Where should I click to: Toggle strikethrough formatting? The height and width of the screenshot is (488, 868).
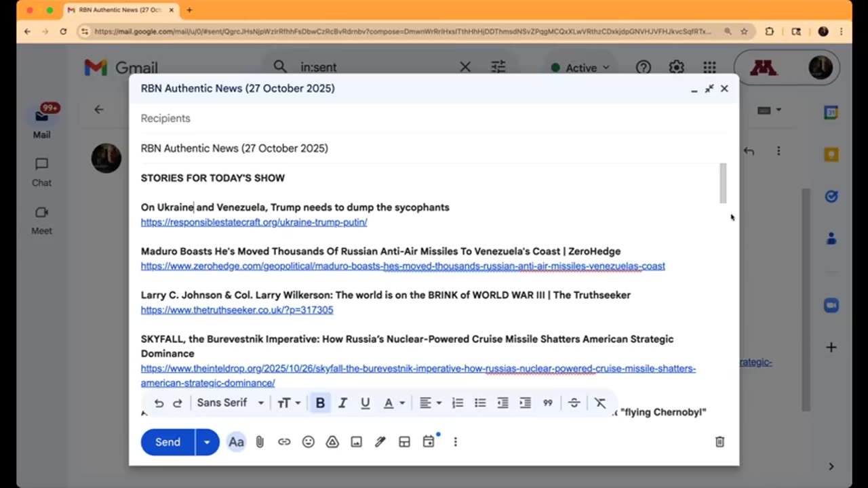574,403
